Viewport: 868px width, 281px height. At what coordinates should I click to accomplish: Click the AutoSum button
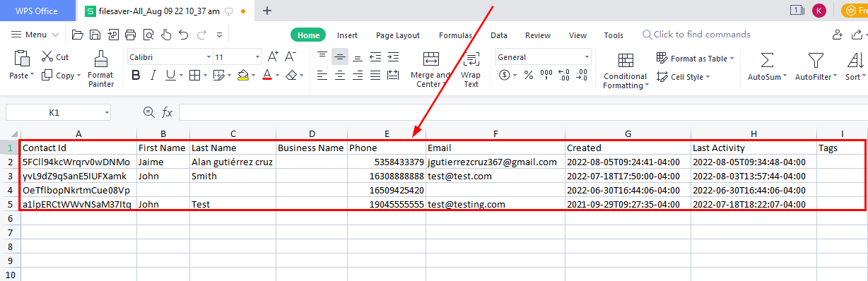(767, 67)
